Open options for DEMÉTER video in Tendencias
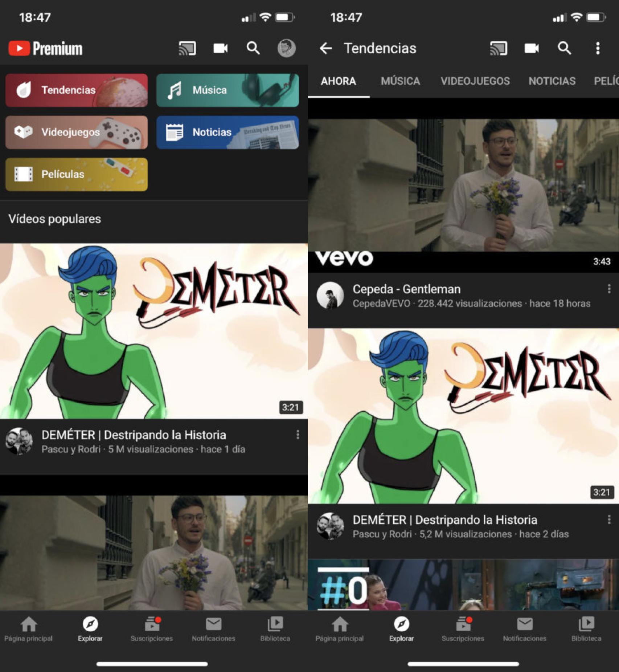Image resolution: width=619 pixels, height=672 pixels. 609,520
